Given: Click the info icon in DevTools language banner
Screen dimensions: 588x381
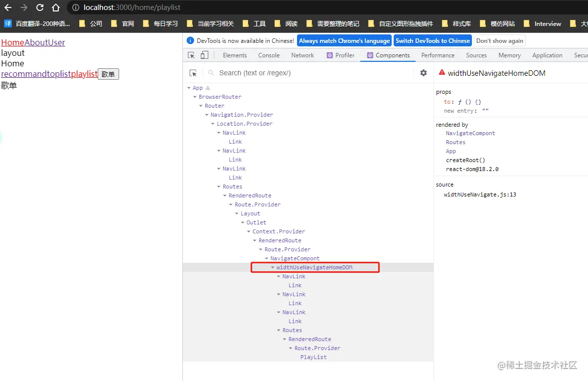Looking at the screenshot, I should 190,40.
